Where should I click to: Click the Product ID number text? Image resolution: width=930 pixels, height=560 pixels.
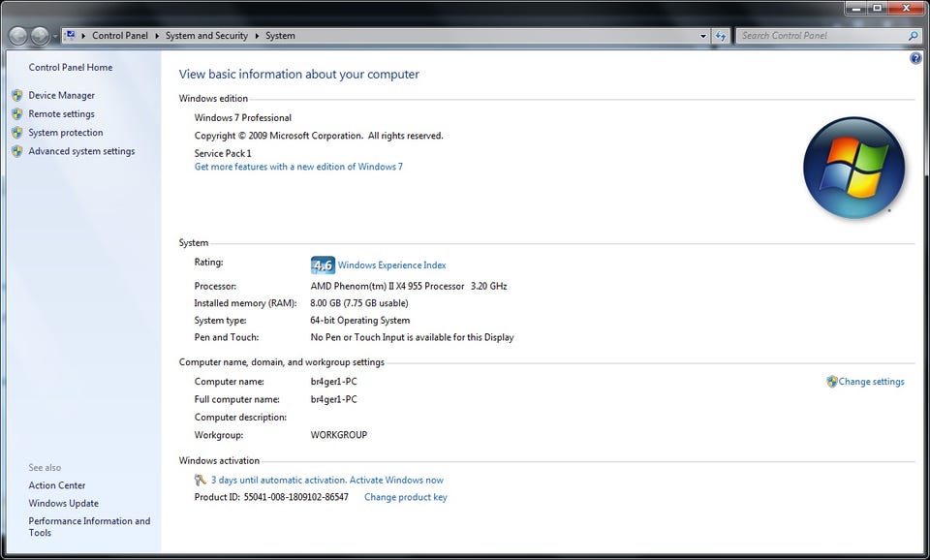[x=296, y=497]
